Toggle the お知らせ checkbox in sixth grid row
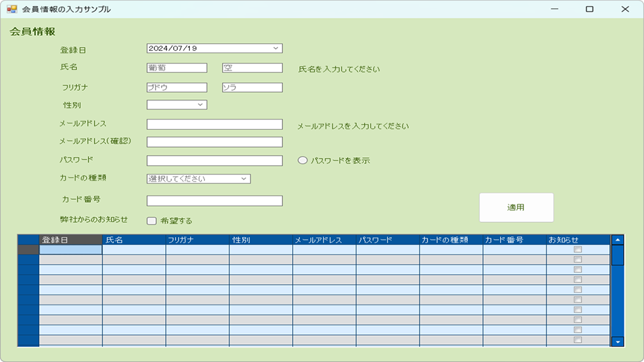 click(x=578, y=300)
